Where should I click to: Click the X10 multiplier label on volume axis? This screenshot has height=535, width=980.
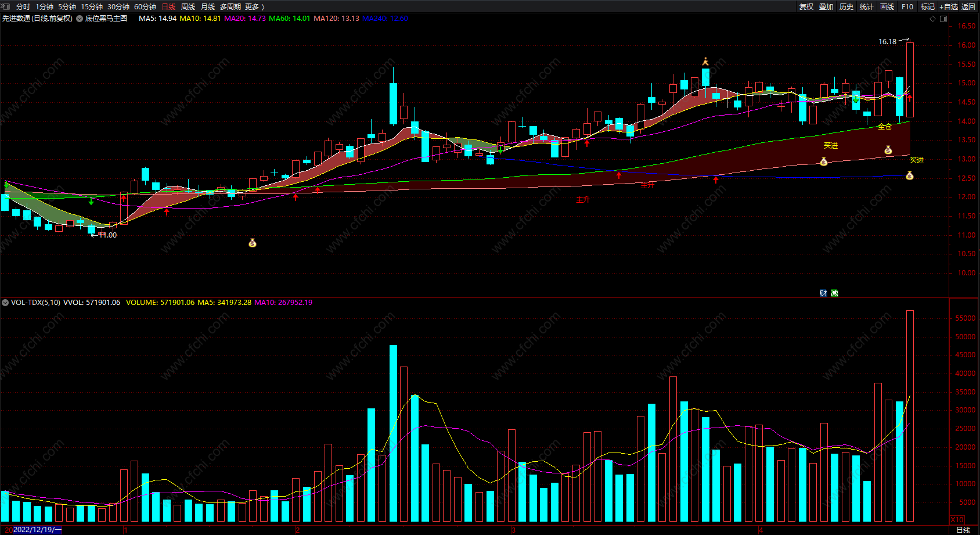pos(957,520)
